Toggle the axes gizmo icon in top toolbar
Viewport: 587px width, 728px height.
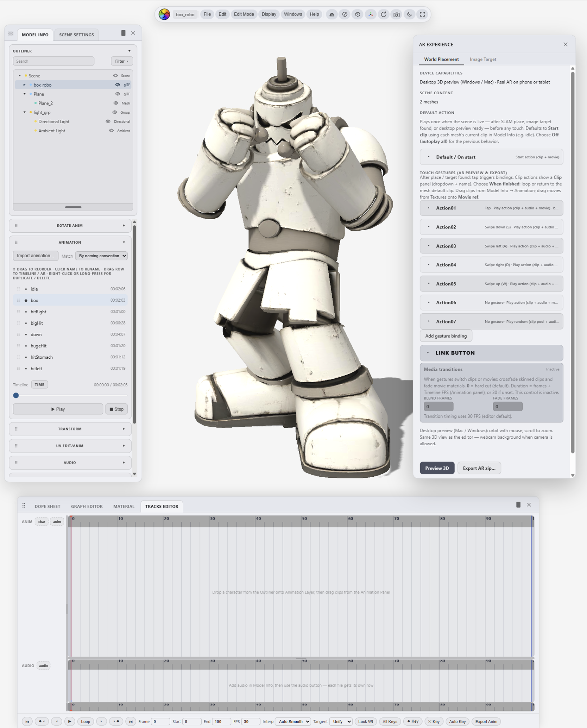[x=371, y=14]
